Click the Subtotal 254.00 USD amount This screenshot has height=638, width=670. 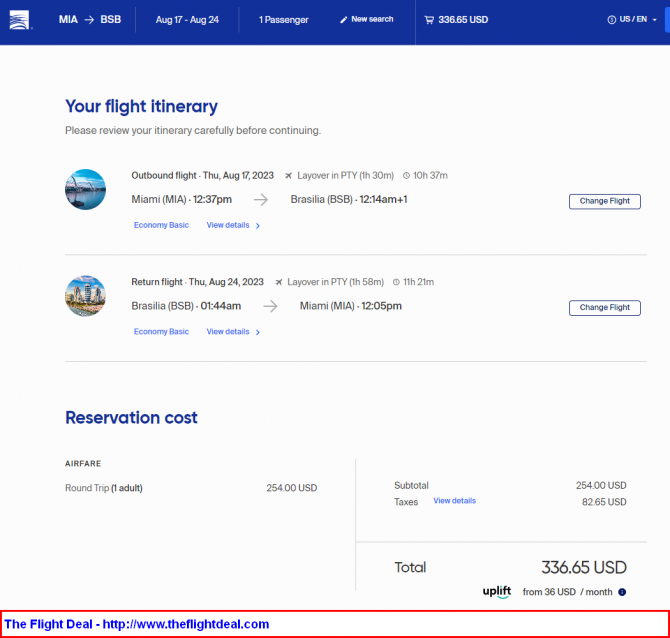coord(601,485)
